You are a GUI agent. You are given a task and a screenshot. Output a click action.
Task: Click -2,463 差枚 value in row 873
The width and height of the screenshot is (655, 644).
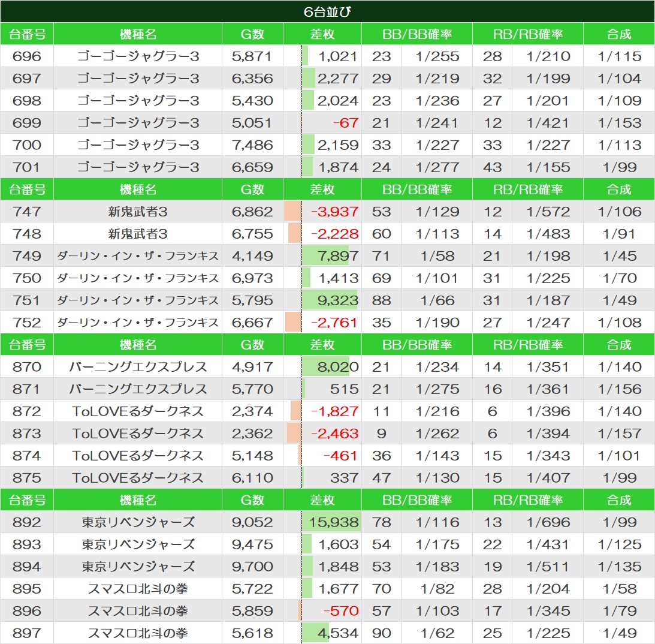[x=334, y=433]
